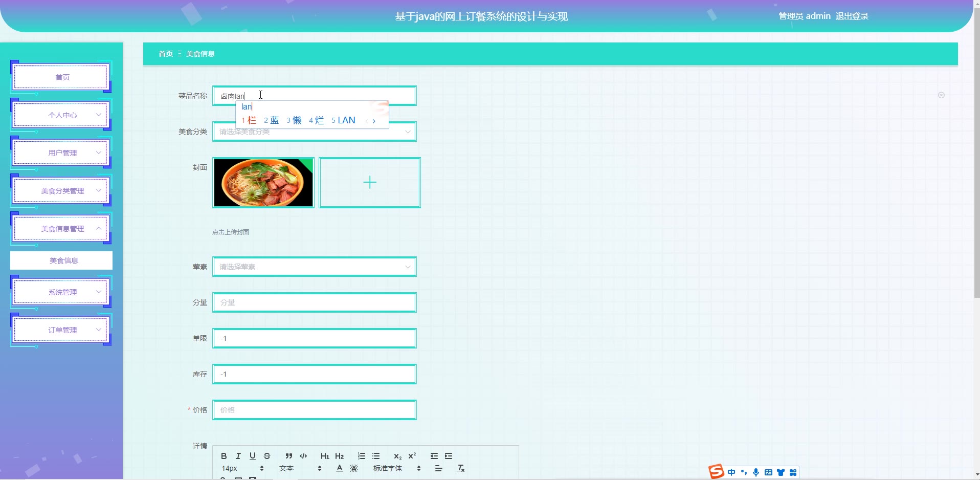This screenshot has width=980, height=480.
Task: Expand the 美食分类管理 sidebar menu
Action: [x=61, y=191]
